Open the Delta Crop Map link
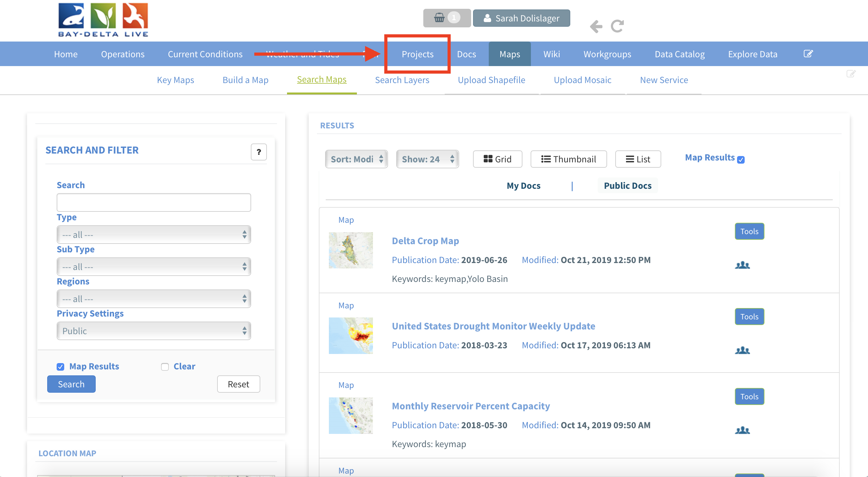The width and height of the screenshot is (868, 477). click(x=425, y=241)
